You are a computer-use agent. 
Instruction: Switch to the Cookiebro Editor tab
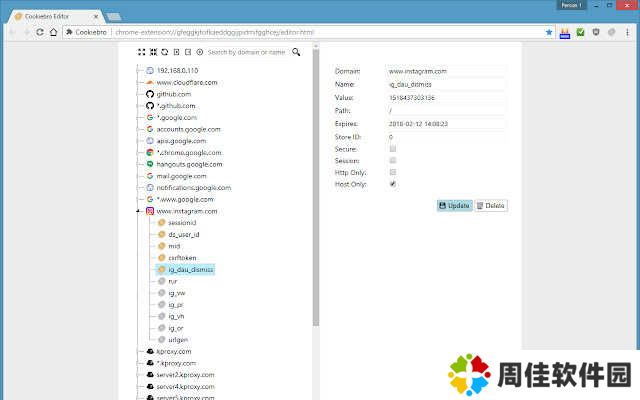point(52,8)
